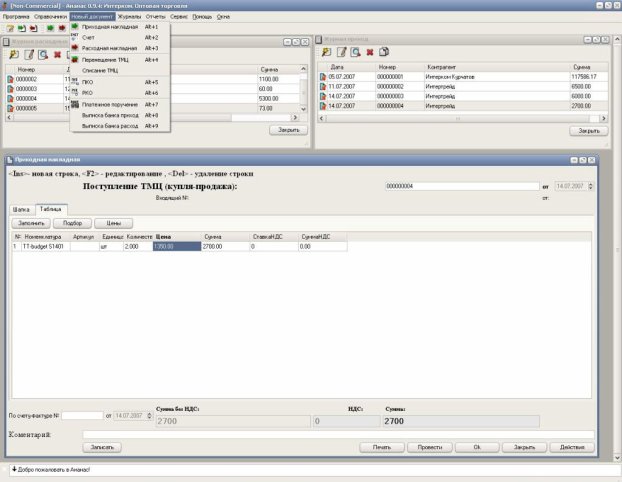Screen dimensions: 622x482
Task: Choose Расходная накладная from the open menu
Action: click(120, 48)
